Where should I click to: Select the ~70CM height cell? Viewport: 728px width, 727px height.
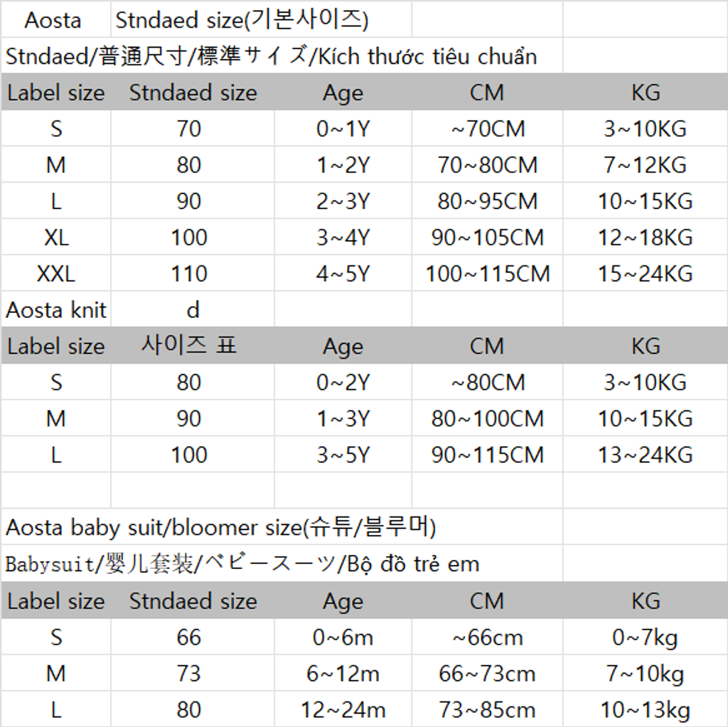coord(487,129)
